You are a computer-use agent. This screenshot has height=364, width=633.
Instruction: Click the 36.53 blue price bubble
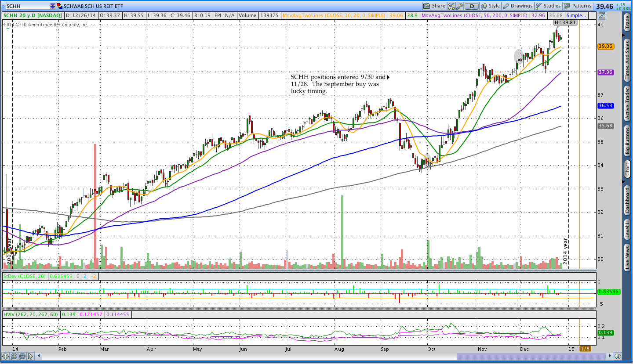point(605,106)
